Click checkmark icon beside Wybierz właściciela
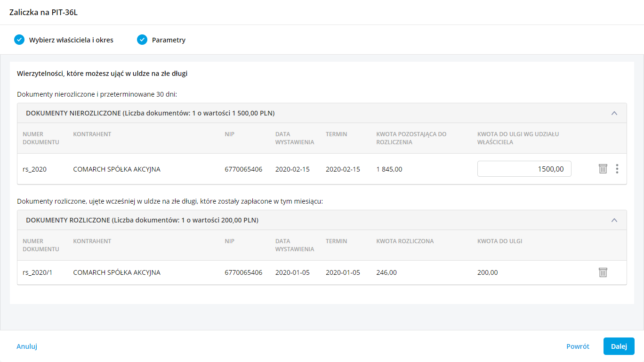Screen dimensions: 644x362 [x=19, y=40]
